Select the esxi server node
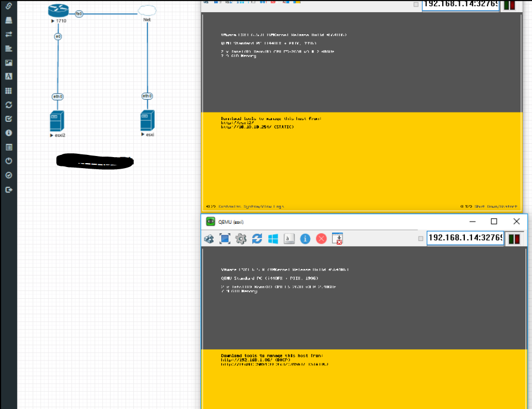 (x=148, y=120)
